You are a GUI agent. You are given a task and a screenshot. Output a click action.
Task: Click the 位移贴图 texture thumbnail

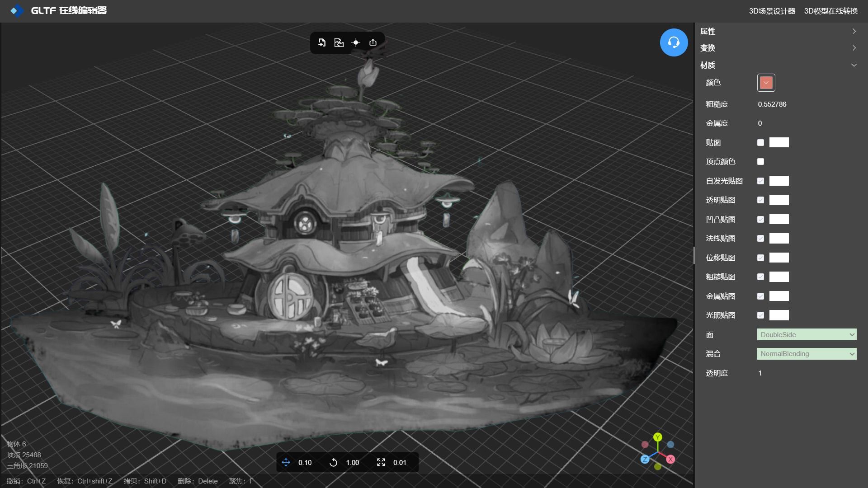(779, 258)
